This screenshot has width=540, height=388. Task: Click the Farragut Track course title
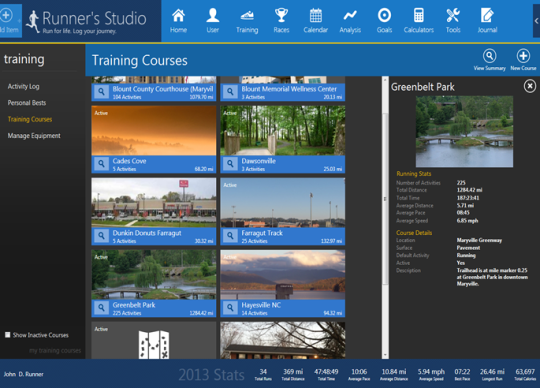(262, 233)
